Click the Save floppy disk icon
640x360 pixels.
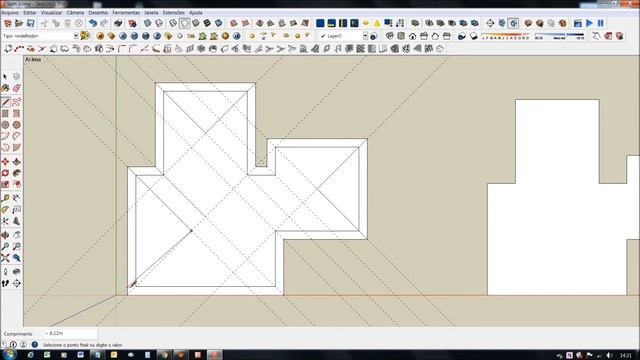tap(31, 23)
